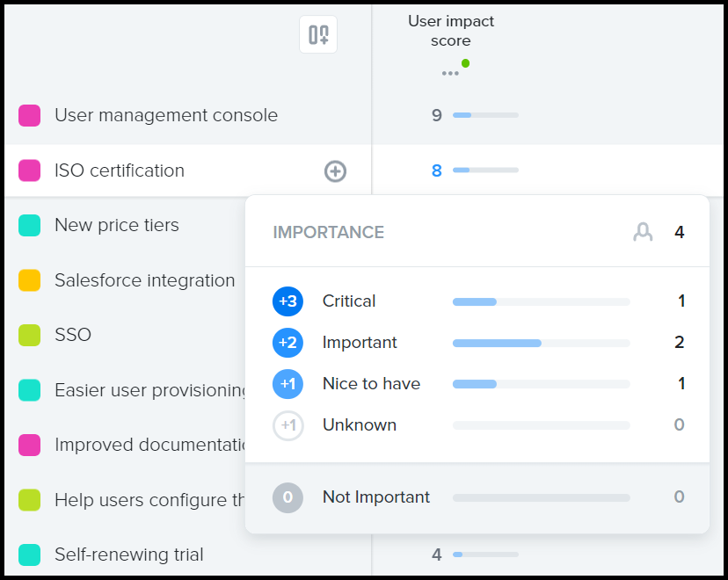
Task: Click the pink swatch of User management console
Action: click(29, 115)
